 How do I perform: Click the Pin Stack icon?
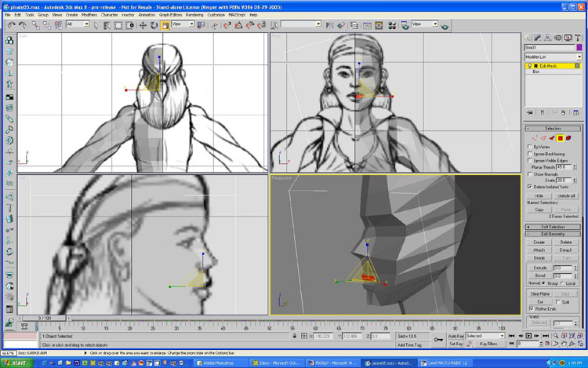click(530, 113)
